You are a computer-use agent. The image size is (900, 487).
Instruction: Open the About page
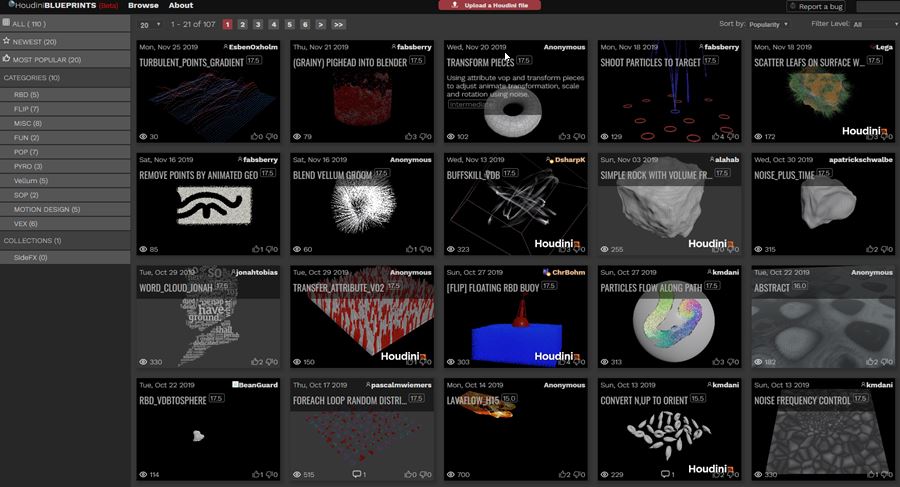coord(181,5)
